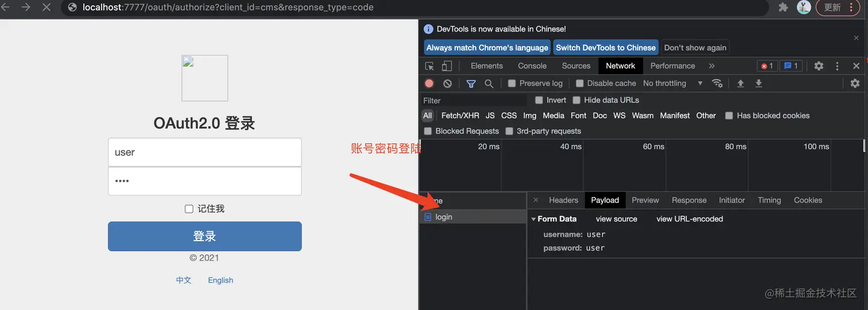The width and height of the screenshot is (868, 310).
Task: Clear the network log
Action: click(447, 83)
